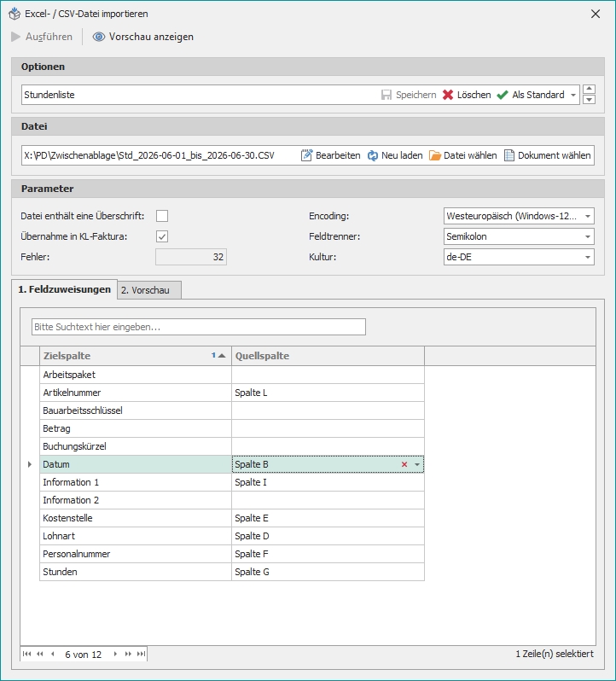Click the Datei wählen button text
616x681 pixels.
(x=470, y=155)
